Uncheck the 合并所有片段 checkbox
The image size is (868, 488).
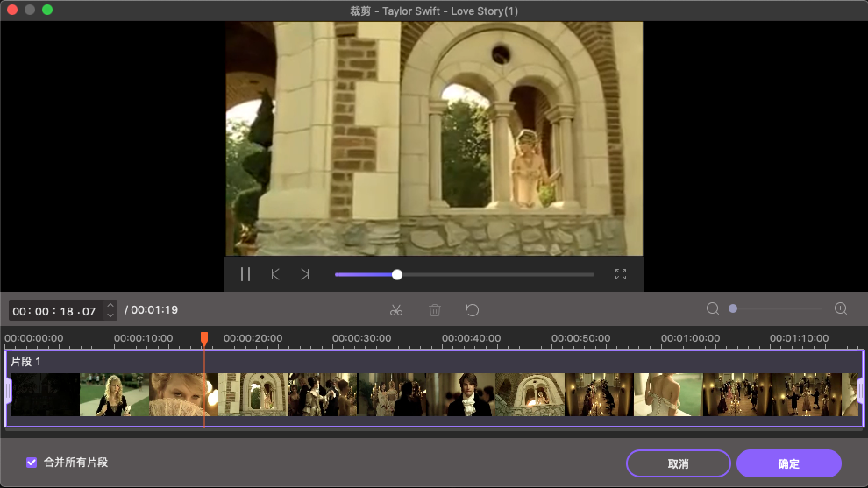[x=32, y=462]
